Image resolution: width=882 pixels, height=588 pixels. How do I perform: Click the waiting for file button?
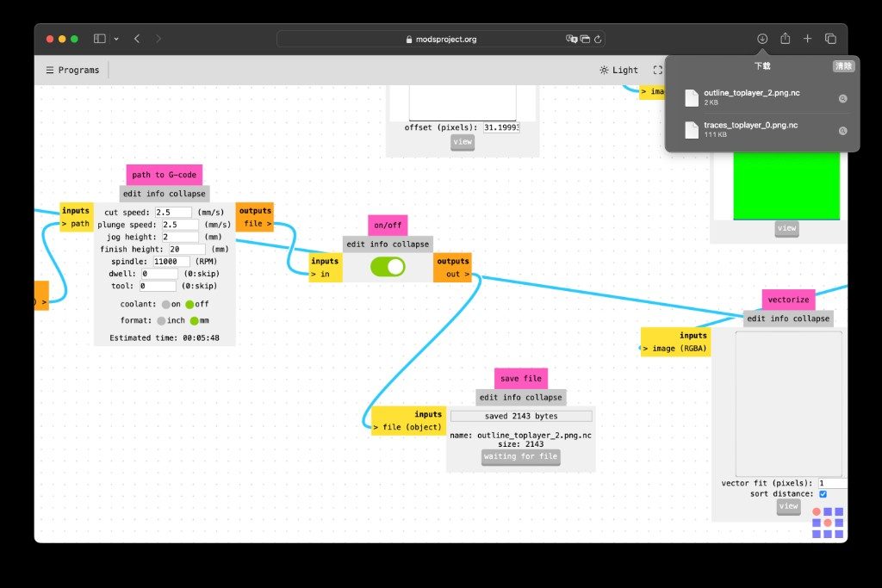coord(521,457)
